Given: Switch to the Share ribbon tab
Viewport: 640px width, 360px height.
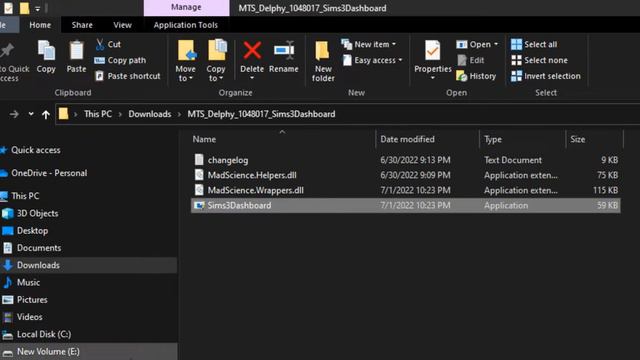Looking at the screenshot, I should point(82,25).
